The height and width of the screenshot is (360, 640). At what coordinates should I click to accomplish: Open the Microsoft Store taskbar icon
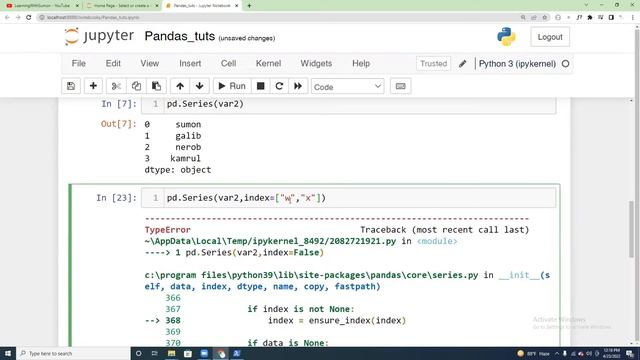188,353
